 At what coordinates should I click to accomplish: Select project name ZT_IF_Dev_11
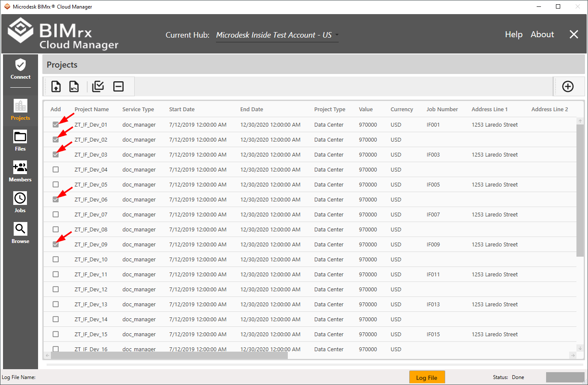(x=91, y=274)
